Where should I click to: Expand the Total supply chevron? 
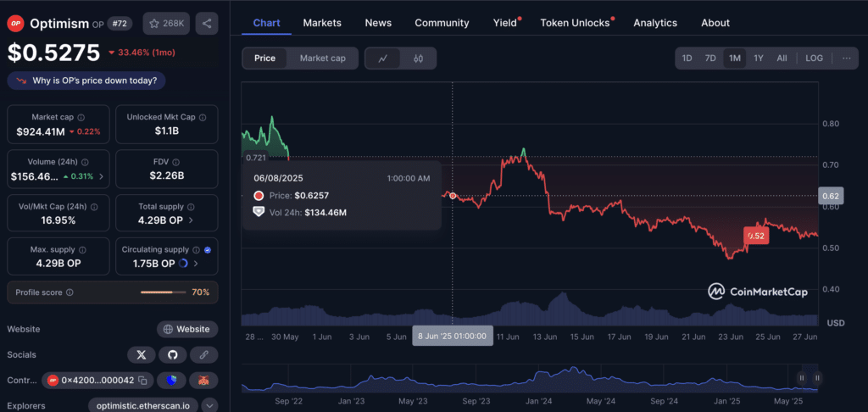[191, 220]
